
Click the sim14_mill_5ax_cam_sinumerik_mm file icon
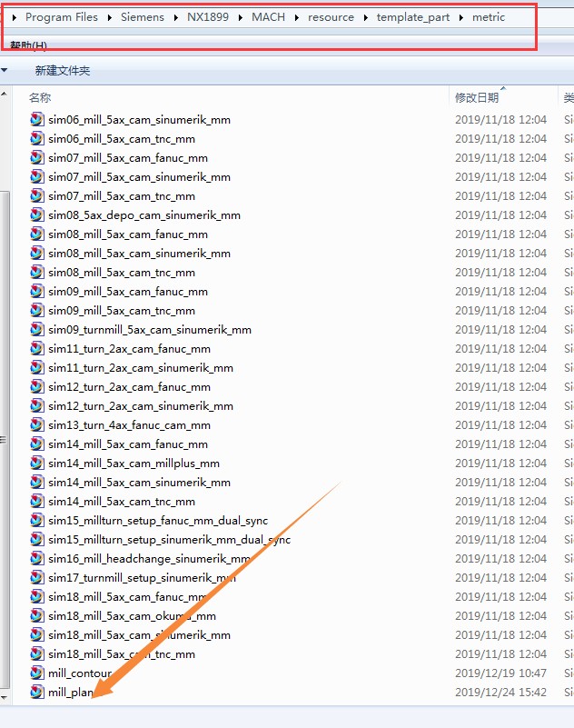[x=37, y=482]
